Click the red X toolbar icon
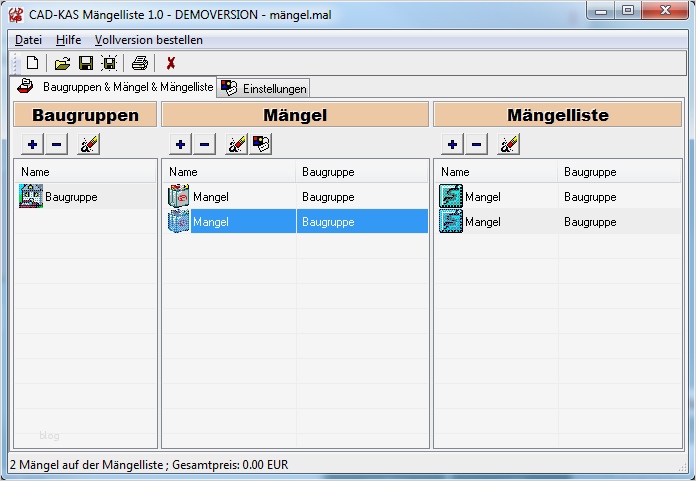Image resolution: width=696 pixels, height=481 pixels. (171, 63)
